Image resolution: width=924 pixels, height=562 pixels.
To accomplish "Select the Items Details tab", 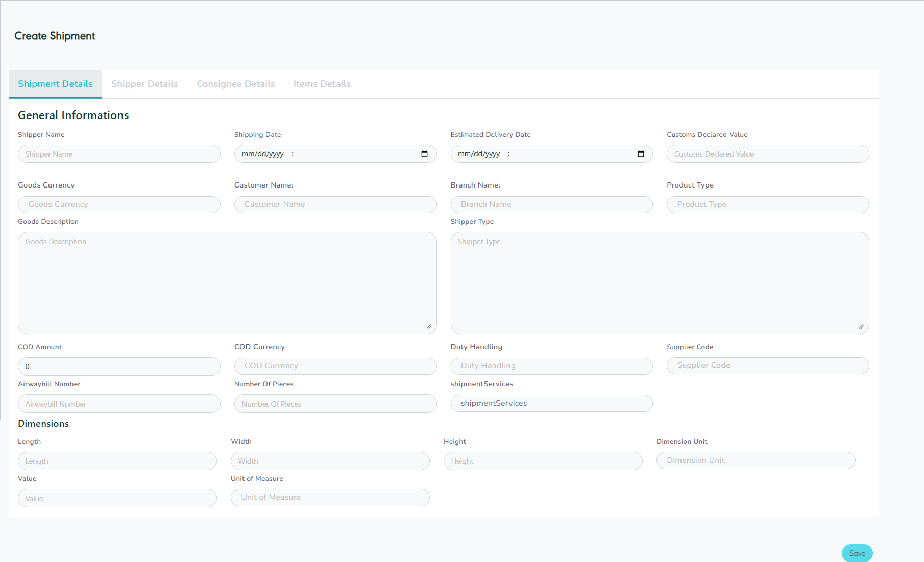I will click(322, 84).
